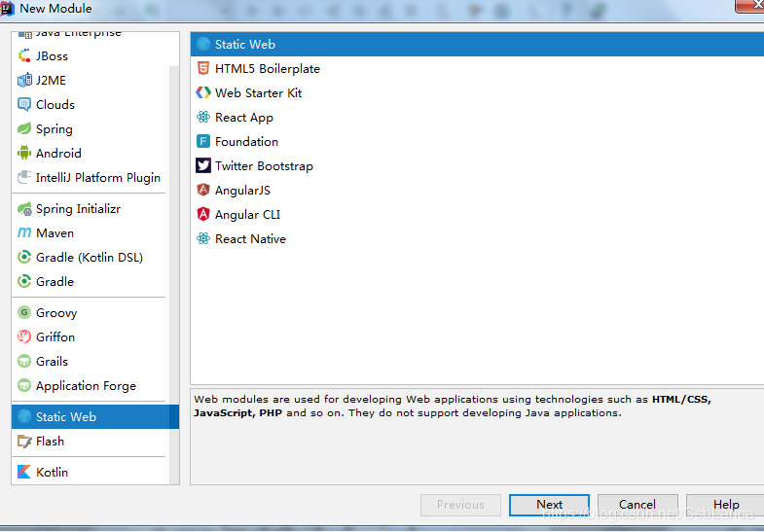This screenshot has height=532, width=764.
Task: Select Angular CLI template
Action: point(477,214)
